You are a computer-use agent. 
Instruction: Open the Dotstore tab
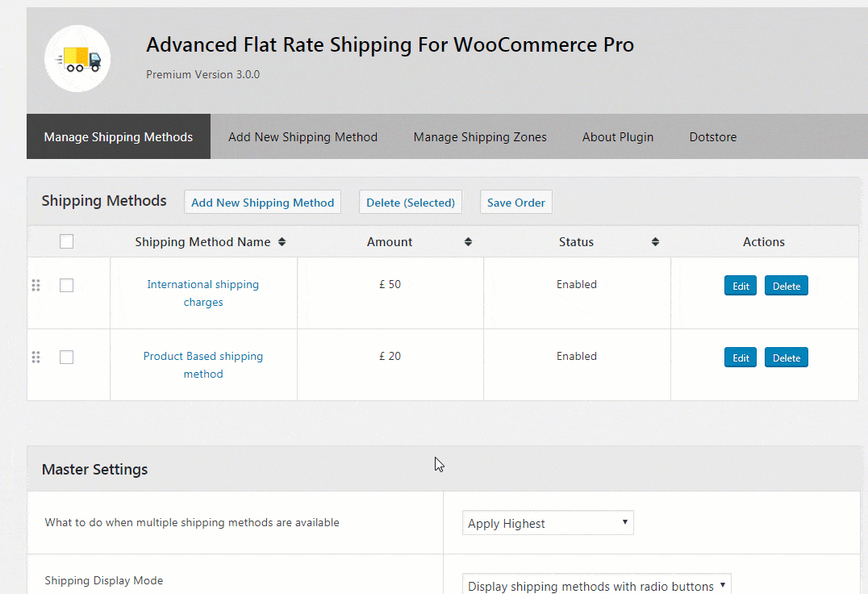tap(712, 137)
